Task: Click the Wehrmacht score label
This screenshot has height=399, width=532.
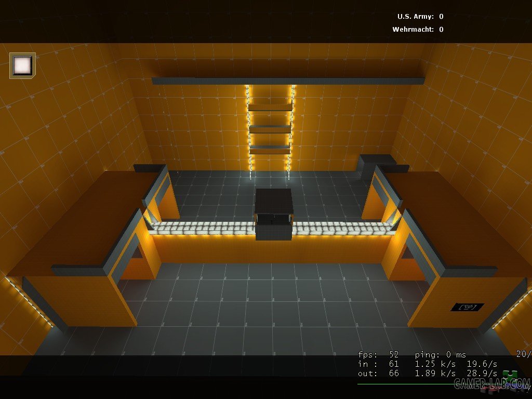Action: click(413, 30)
